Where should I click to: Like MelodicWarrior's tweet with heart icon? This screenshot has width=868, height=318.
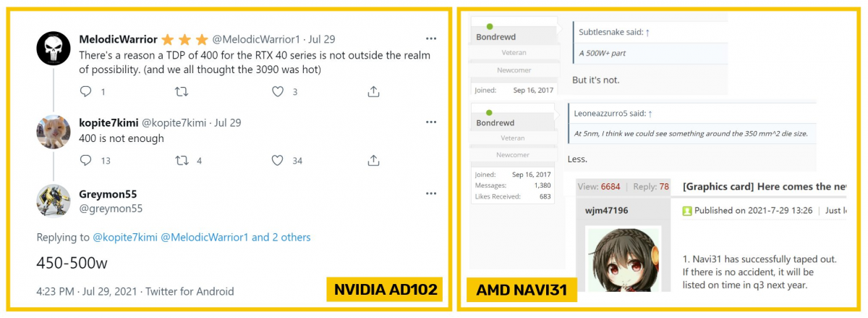(x=278, y=91)
